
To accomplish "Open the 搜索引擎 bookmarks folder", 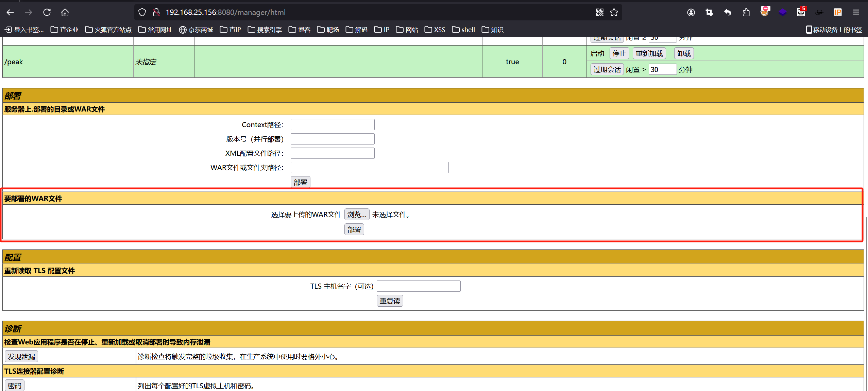I will [265, 30].
